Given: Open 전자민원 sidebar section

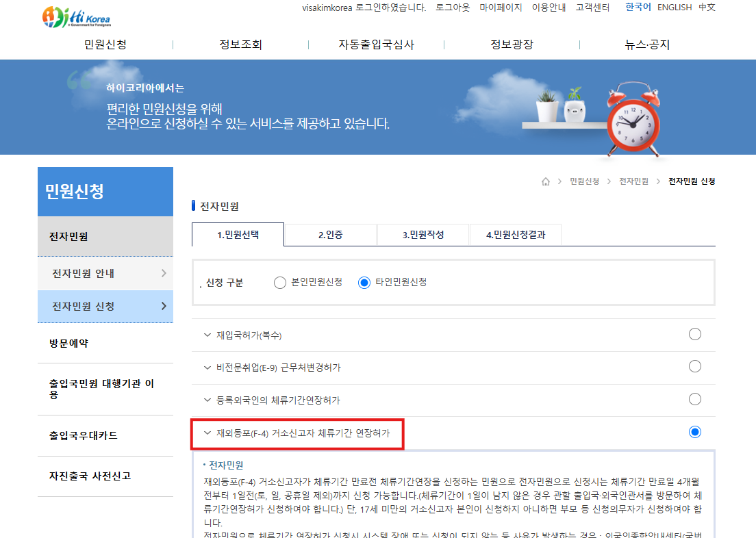Looking at the screenshot, I should 105,236.
